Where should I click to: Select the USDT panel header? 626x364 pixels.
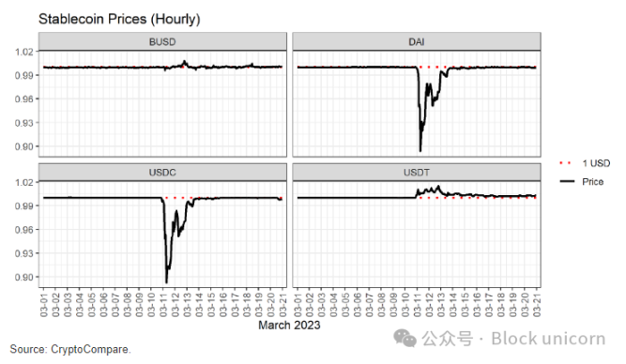click(x=417, y=173)
